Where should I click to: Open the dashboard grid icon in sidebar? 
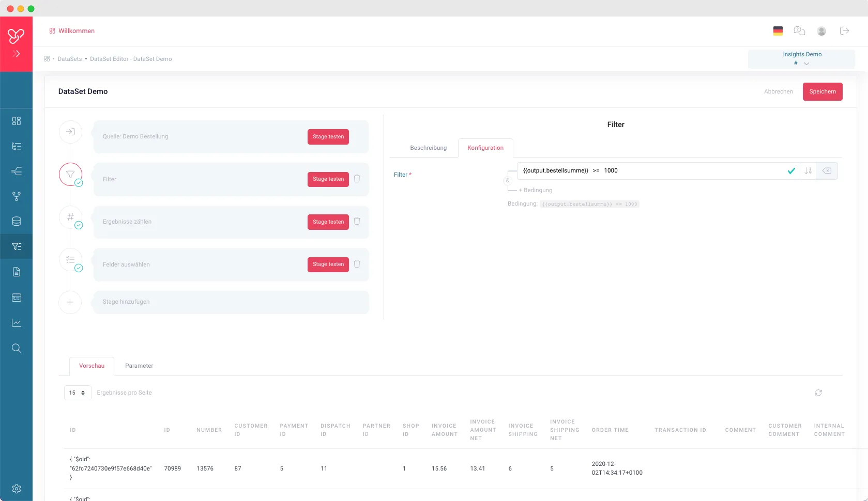click(17, 121)
